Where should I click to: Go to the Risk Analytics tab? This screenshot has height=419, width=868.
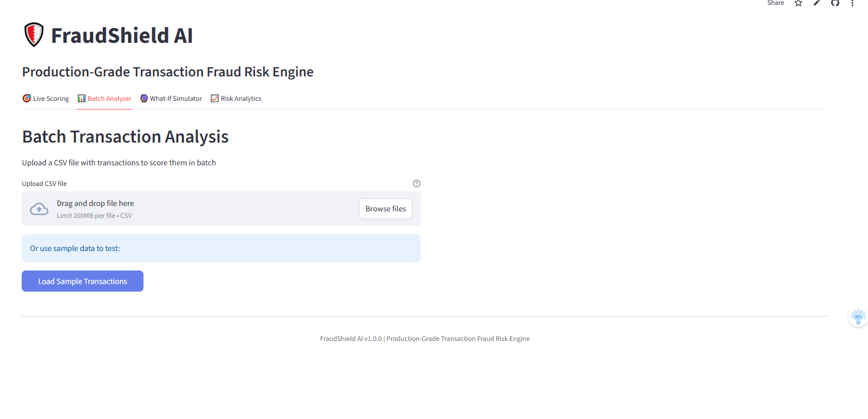click(x=236, y=99)
